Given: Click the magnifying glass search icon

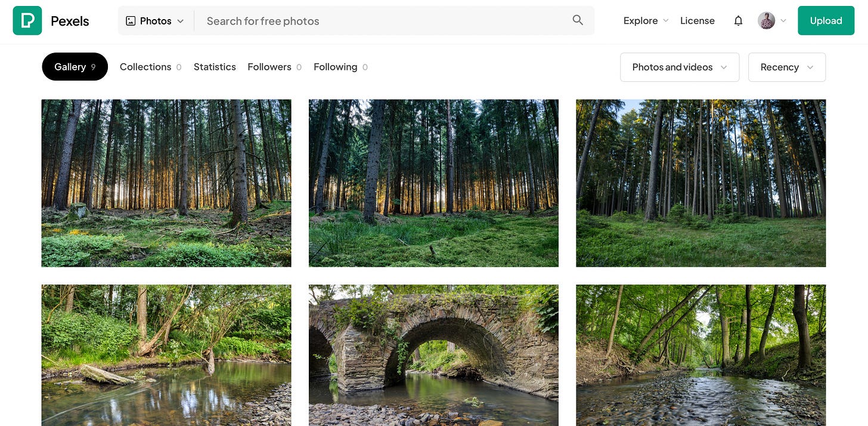Looking at the screenshot, I should pos(578,20).
